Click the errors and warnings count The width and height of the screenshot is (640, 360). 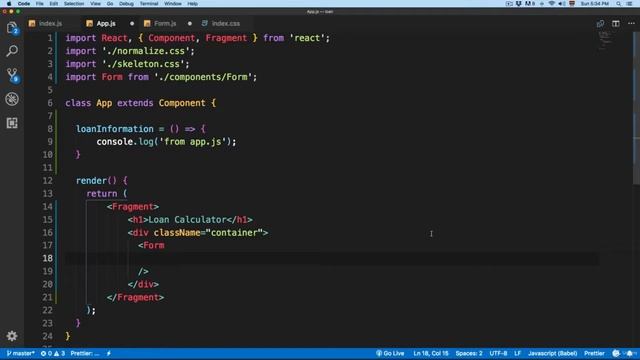pos(53,353)
